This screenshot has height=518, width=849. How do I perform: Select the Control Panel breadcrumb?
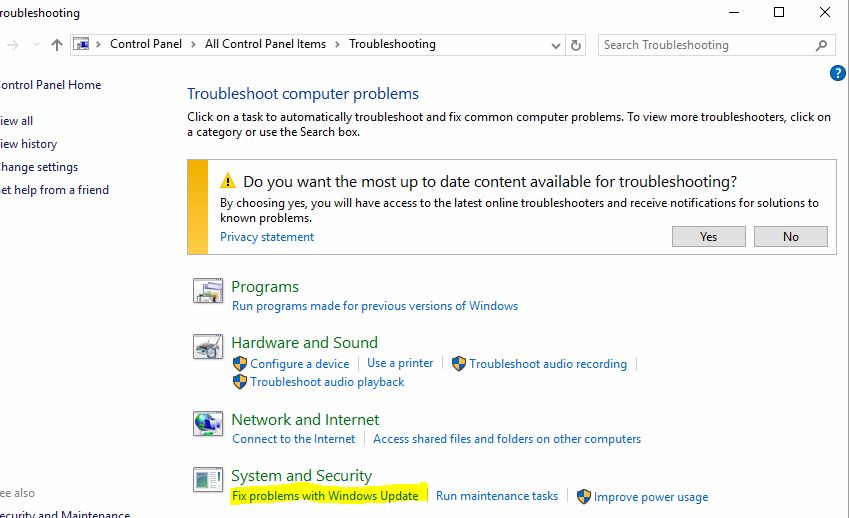146,44
